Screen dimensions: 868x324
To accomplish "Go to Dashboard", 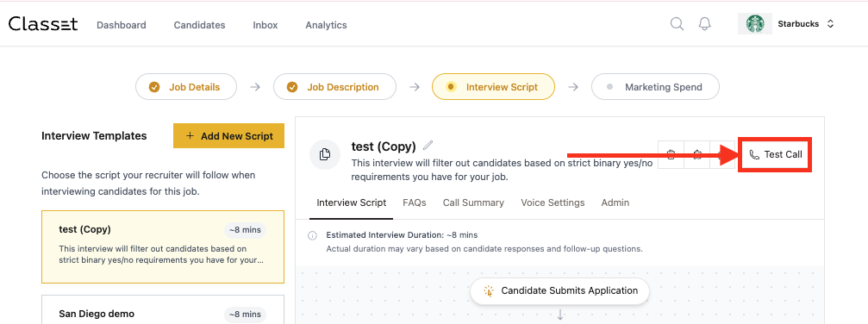I will (x=122, y=25).
